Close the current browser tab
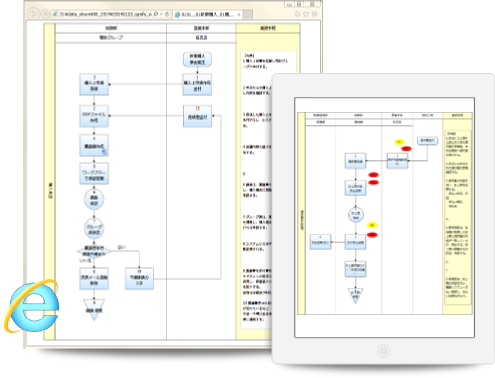Screen dimensions: 495x378 [x=239, y=14]
